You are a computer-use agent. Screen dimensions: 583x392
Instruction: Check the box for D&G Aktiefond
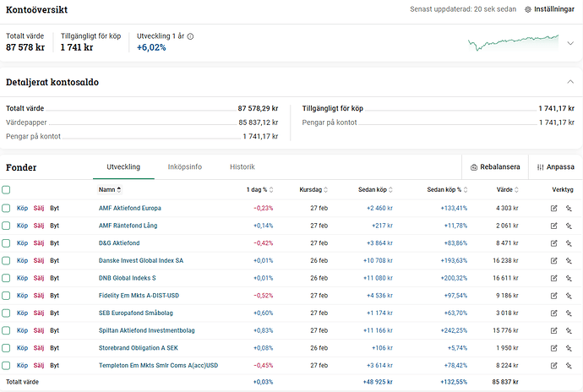tap(6, 243)
